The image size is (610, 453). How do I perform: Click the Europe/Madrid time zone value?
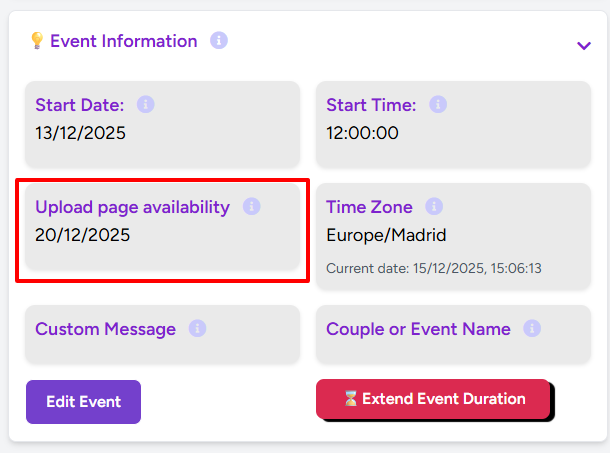386,236
